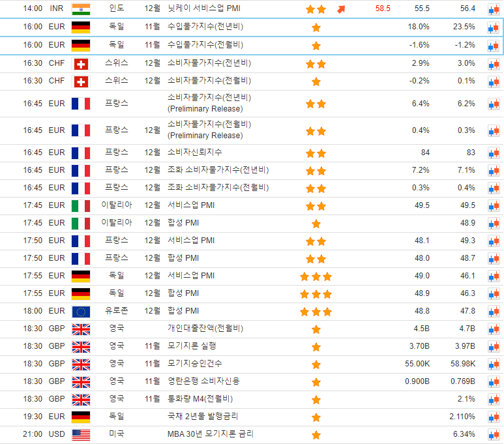Open the 개인대출잔액(전월비) event
This screenshot has height=444, width=504.
[205, 329]
